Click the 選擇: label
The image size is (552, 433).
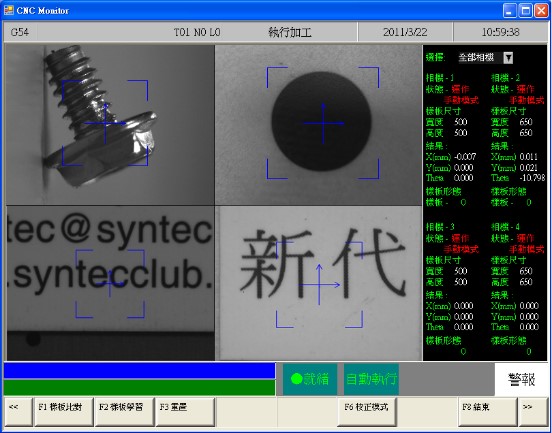tap(435, 57)
